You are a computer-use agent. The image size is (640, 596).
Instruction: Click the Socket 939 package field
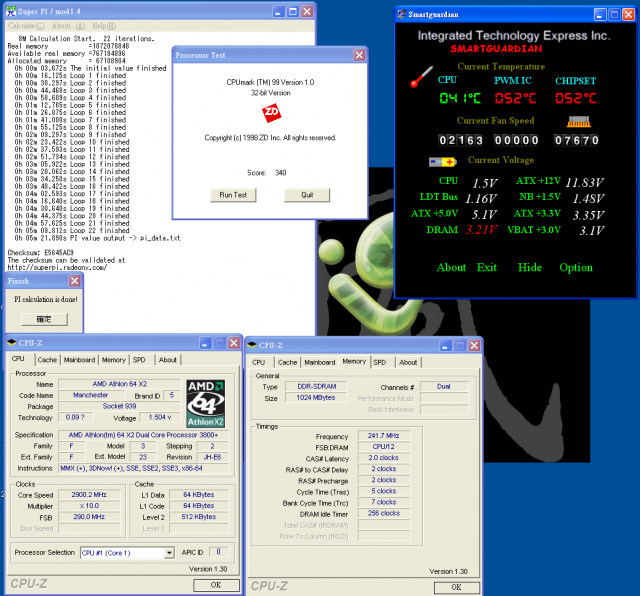(x=119, y=406)
